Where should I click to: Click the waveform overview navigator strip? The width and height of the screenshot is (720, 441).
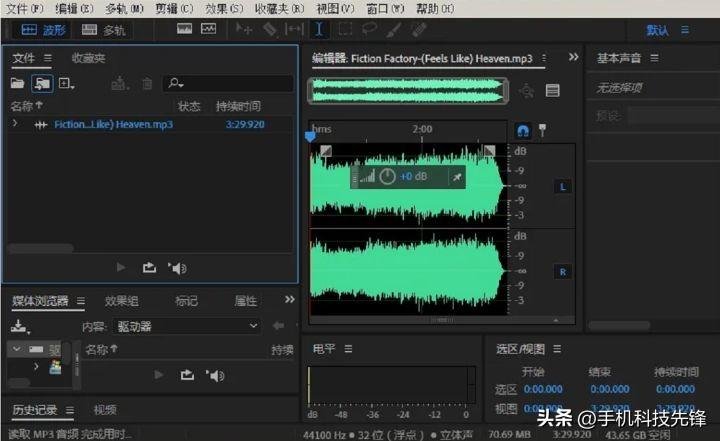pyautogui.click(x=410, y=90)
